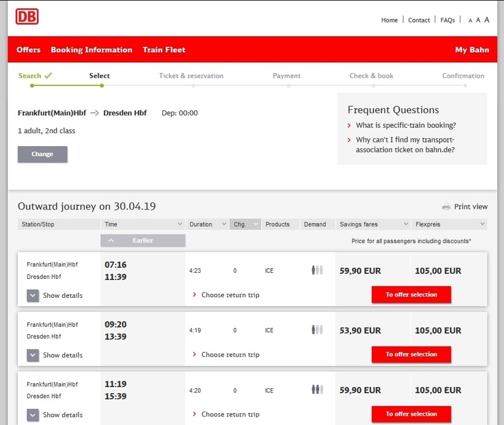Click demand indicator icon for 07:16 train
Screen dimensions: 504x425
pos(317,270)
